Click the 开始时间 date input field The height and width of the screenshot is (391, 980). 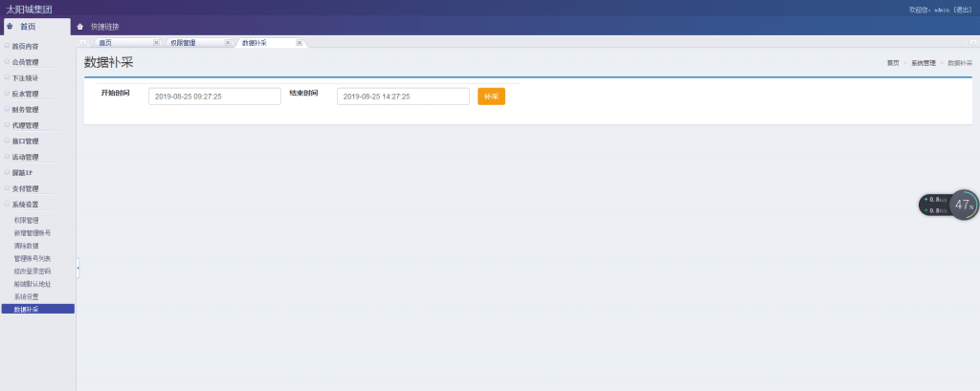[214, 97]
